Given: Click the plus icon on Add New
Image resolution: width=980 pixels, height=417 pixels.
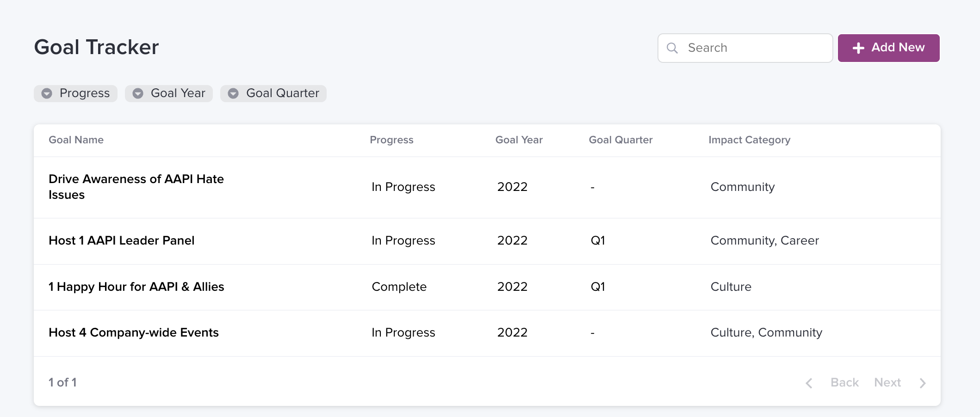Looking at the screenshot, I should pos(858,48).
